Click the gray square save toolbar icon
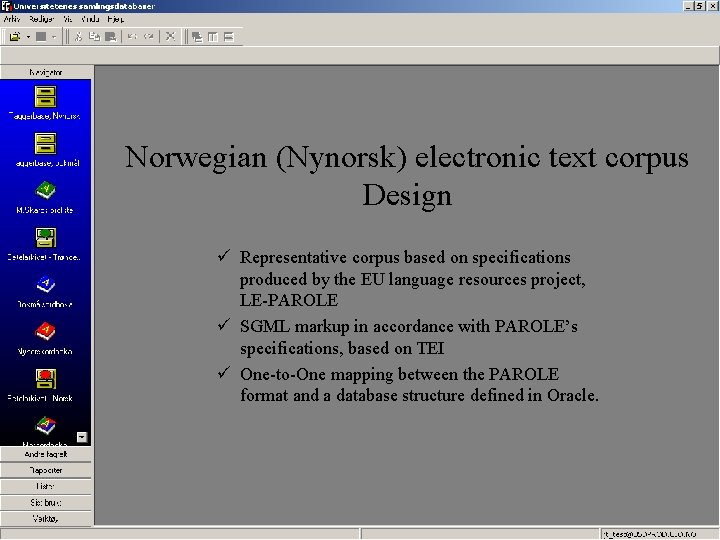The image size is (720, 540). click(41, 37)
